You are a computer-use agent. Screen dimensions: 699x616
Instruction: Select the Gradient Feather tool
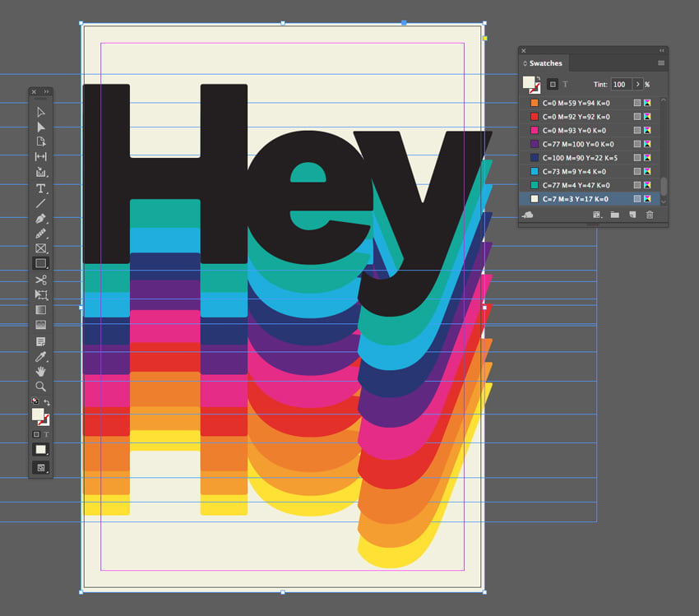tap(40, 325)
